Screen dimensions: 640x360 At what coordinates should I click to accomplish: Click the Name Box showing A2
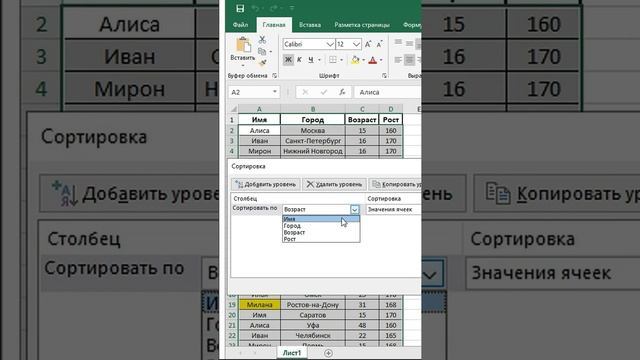click(x=250, y=92)
